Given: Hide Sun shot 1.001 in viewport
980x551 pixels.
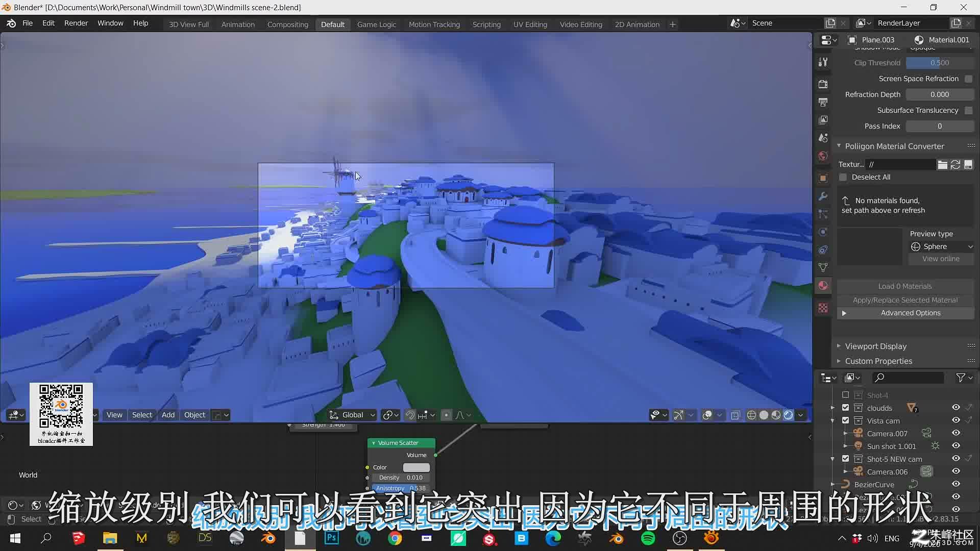Looking at the screenshot, I should [x=956, y=446].
